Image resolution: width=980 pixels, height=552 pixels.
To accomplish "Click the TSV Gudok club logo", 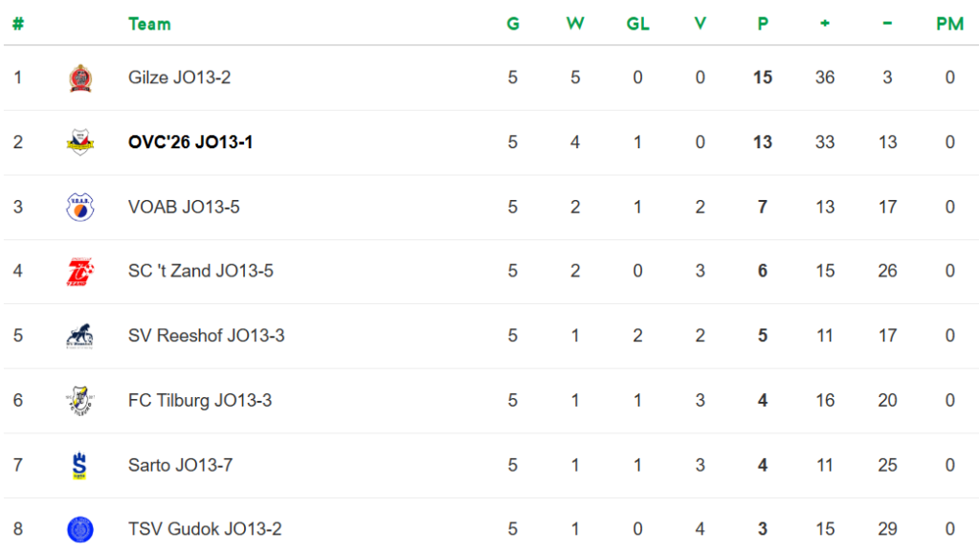I will pos(80,529).
